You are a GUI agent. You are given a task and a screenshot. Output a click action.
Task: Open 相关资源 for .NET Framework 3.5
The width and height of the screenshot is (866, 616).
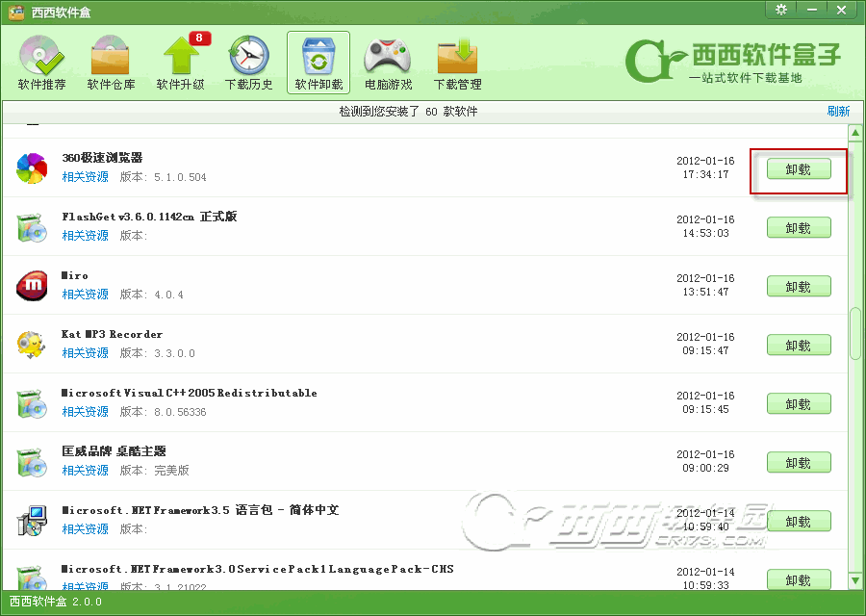click(85, 528)
